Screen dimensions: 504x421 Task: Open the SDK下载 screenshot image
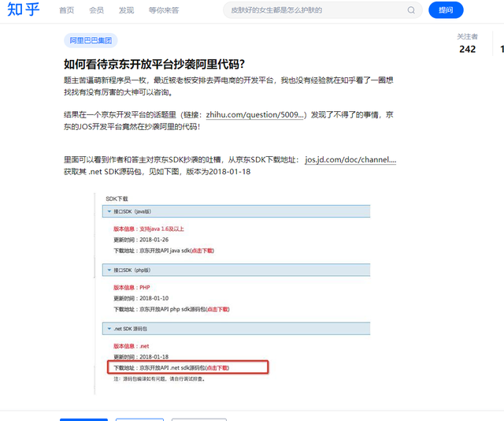[x=236, y=292]
